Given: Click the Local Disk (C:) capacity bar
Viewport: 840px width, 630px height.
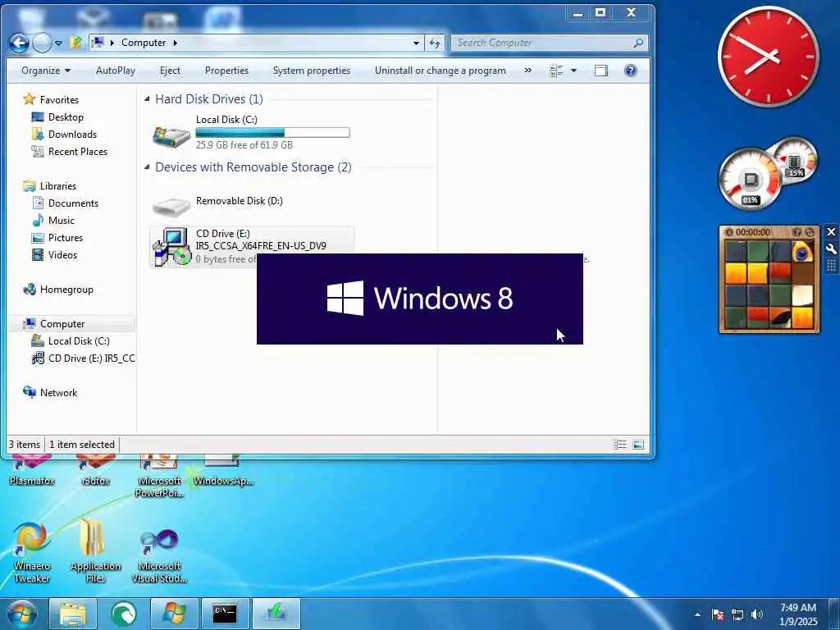Looking at the screenshot, I should [272, 132].
